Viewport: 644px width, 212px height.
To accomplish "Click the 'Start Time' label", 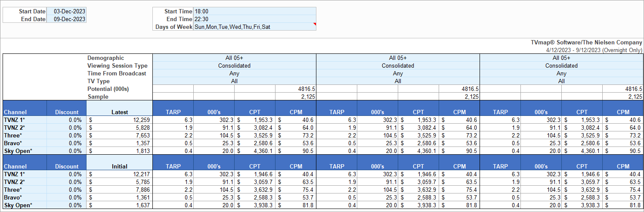I will 178,11.
